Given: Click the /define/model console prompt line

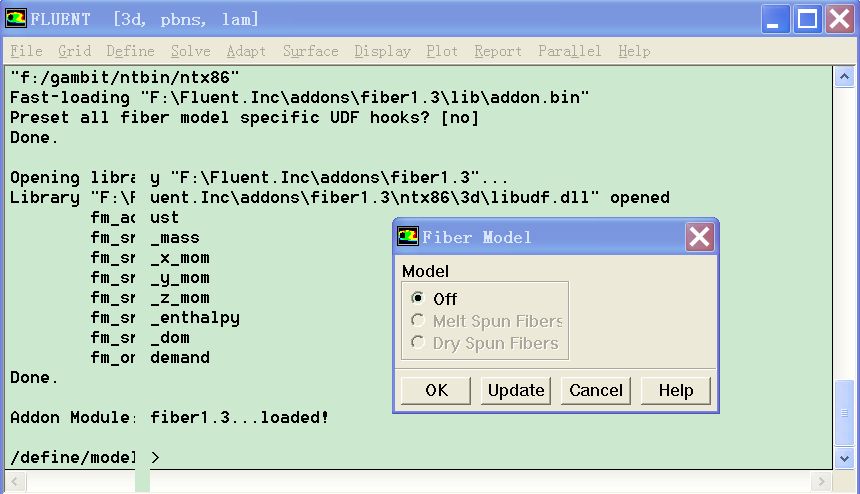Looking at the screenshot, I should [85, 457].
